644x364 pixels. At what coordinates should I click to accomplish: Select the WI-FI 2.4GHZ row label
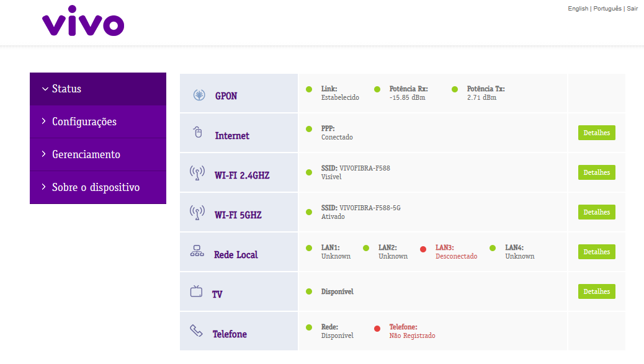coord(242,175)
